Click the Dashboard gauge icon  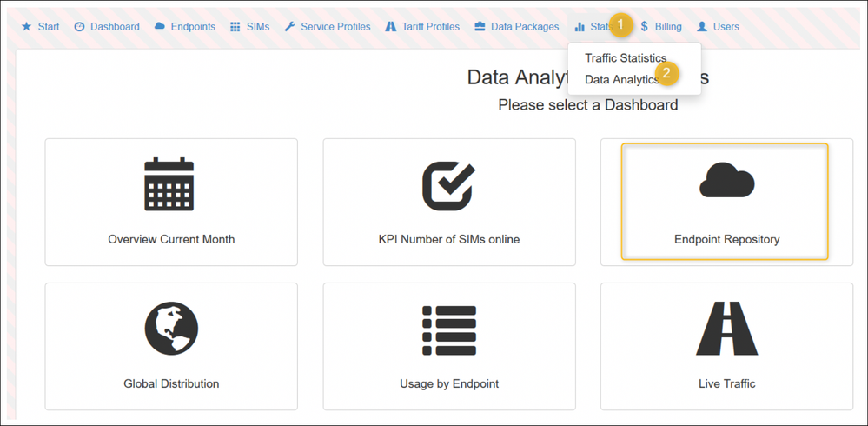coord(79,27)
